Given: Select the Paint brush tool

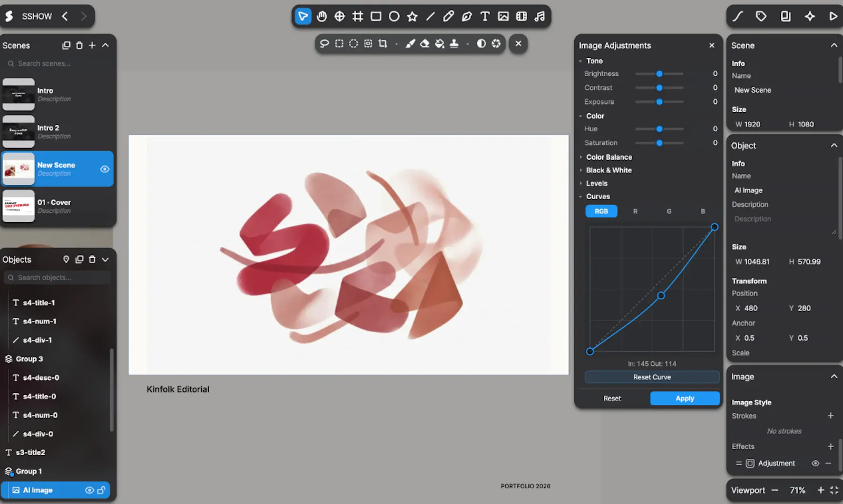Looking at the screenshot, I should [x=410, y=44].
